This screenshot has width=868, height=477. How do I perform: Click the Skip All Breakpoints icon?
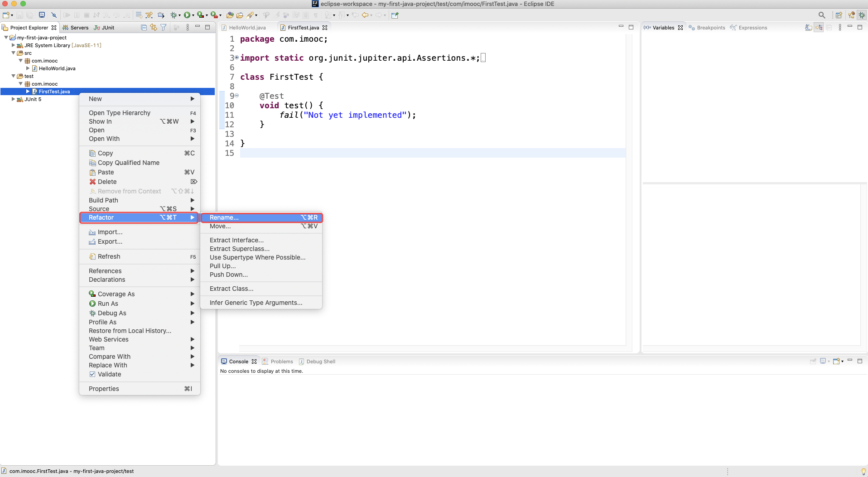coord(54,15)
